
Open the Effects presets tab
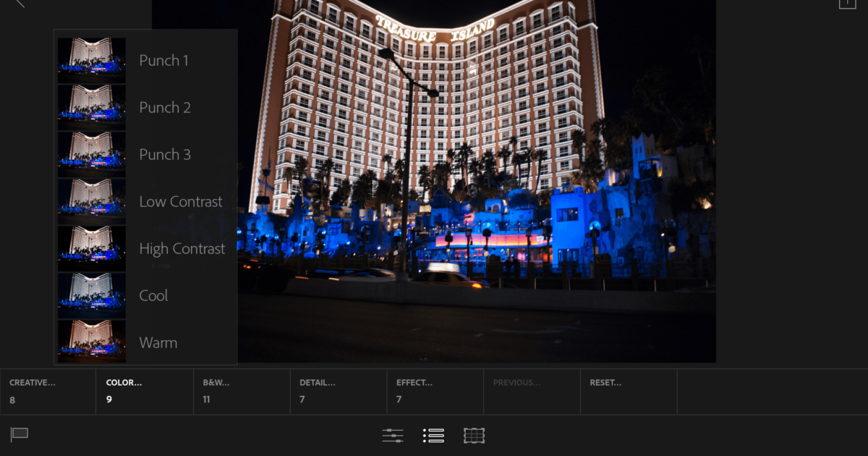point(435,391)
